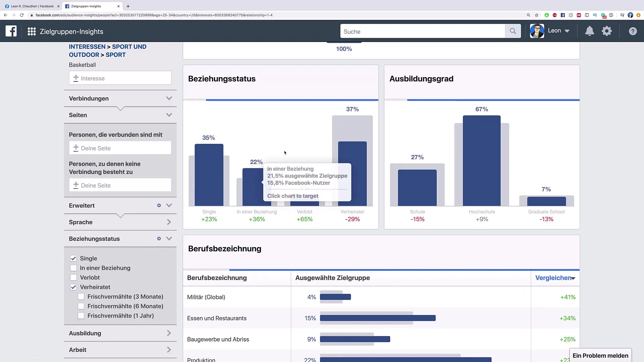The image size is (644, 362).
Task: Select the Suche search input field
Action: [422, 31]
